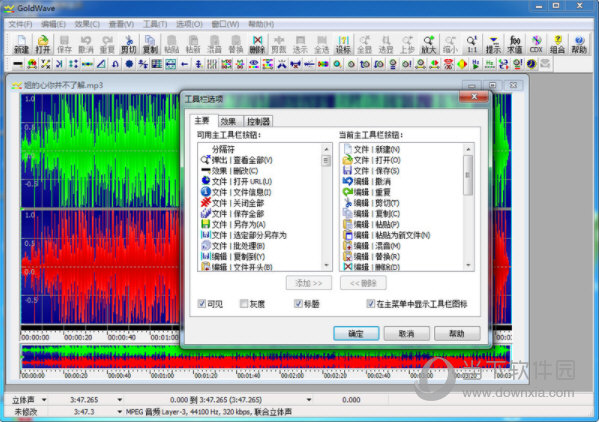
Task: Open the 工具(T) menu
Action: click(x=155, y=24)
